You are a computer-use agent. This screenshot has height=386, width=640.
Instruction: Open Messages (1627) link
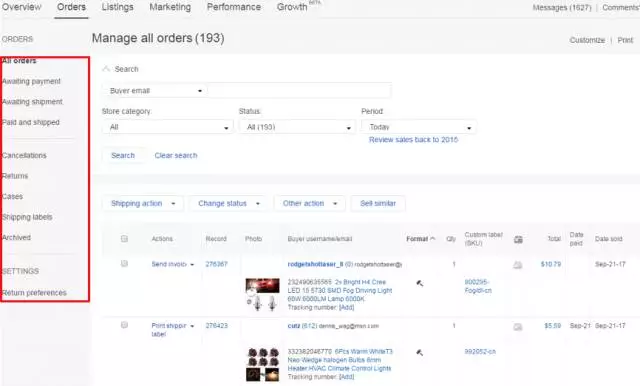pos(562,7)
